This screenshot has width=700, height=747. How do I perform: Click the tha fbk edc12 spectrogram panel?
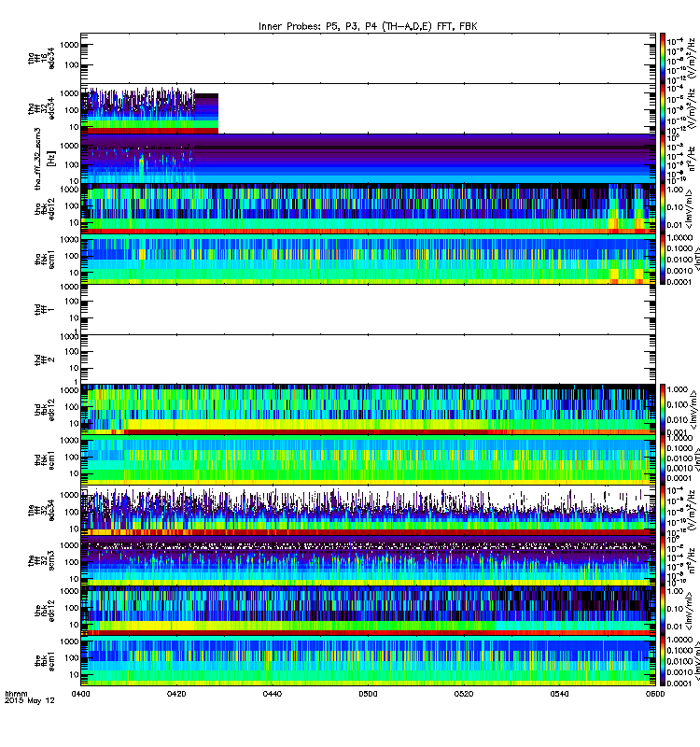(x=368, y=208)
